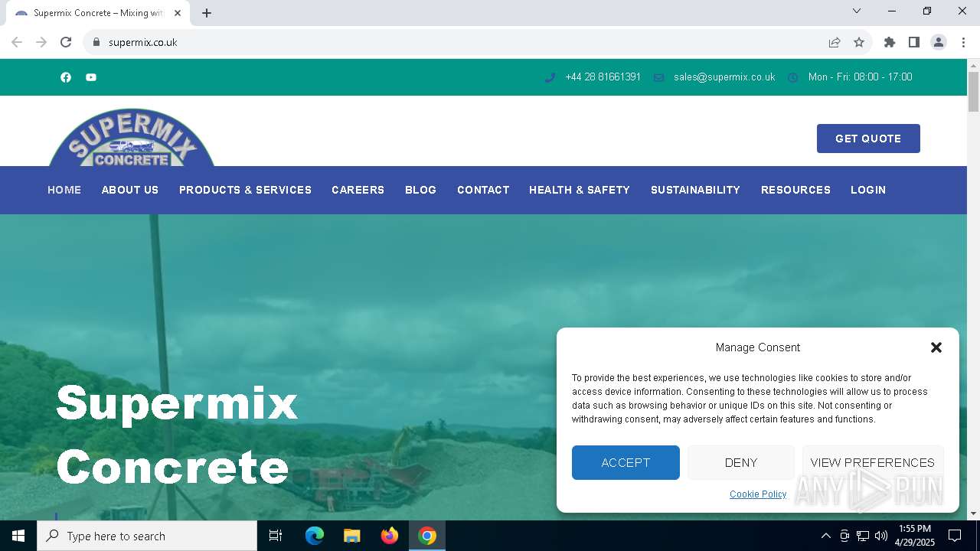Go to the LOGIN page

click(x=868, y=190)
